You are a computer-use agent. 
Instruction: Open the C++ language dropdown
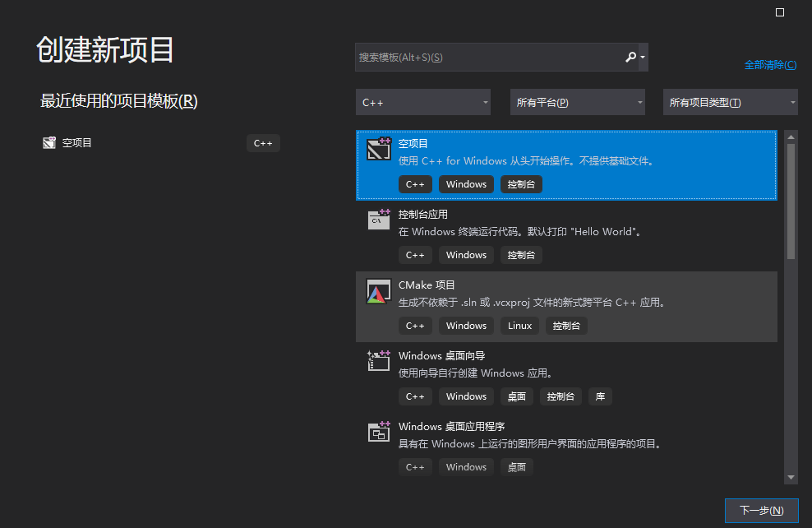(422, 102)
